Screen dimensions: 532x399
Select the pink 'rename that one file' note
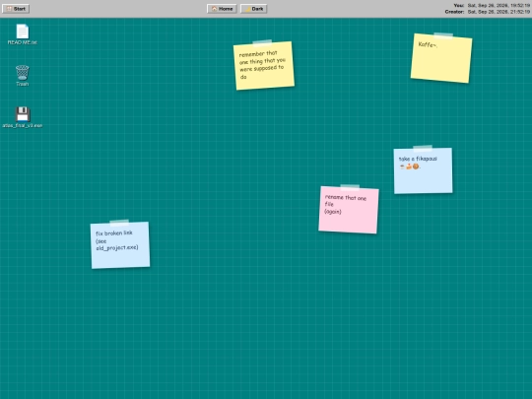tap(349, 210)
